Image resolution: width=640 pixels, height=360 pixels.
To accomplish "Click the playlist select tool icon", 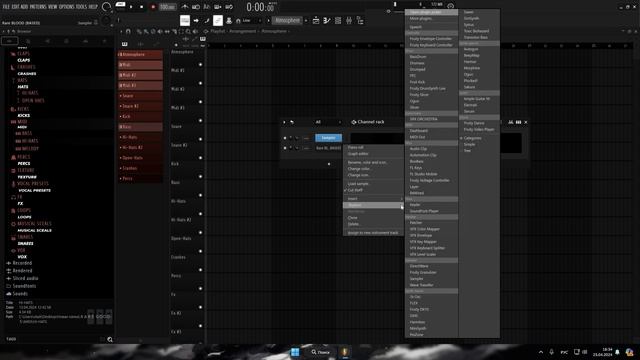I will (182, 31).
